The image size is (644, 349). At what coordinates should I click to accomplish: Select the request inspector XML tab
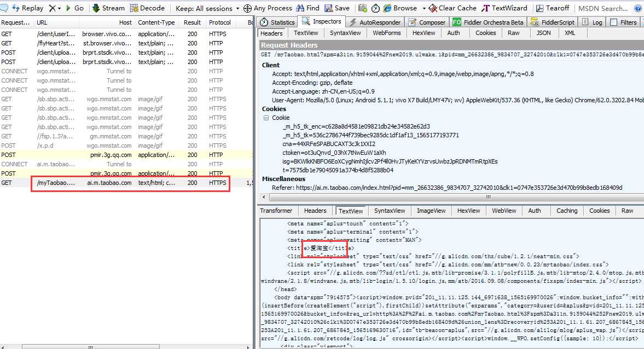pos(570,33)
